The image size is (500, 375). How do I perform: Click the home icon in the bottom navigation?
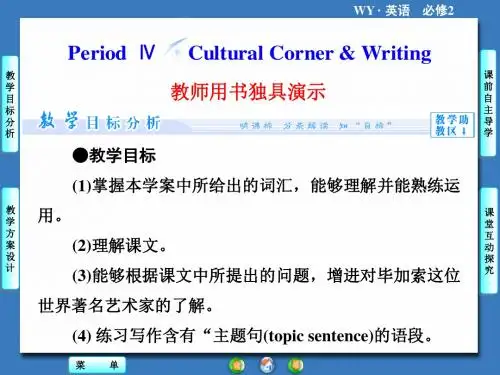click(267, 365)
